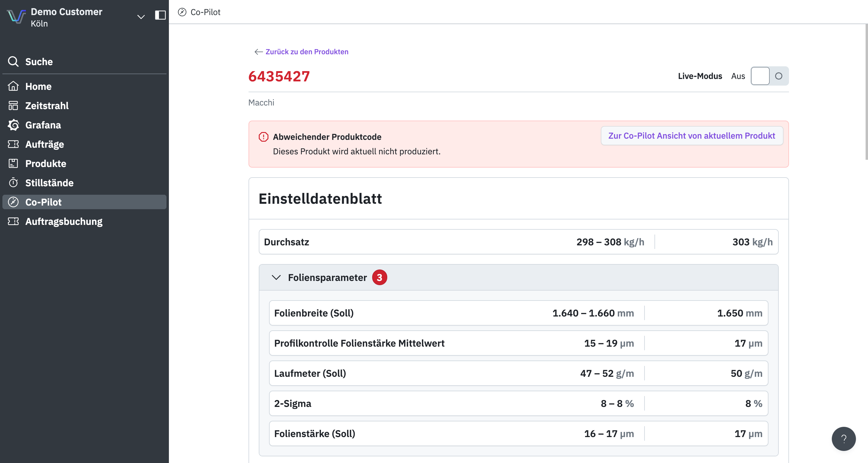
Task: Click the 303 kg/h value
Action: coord(752,242)
